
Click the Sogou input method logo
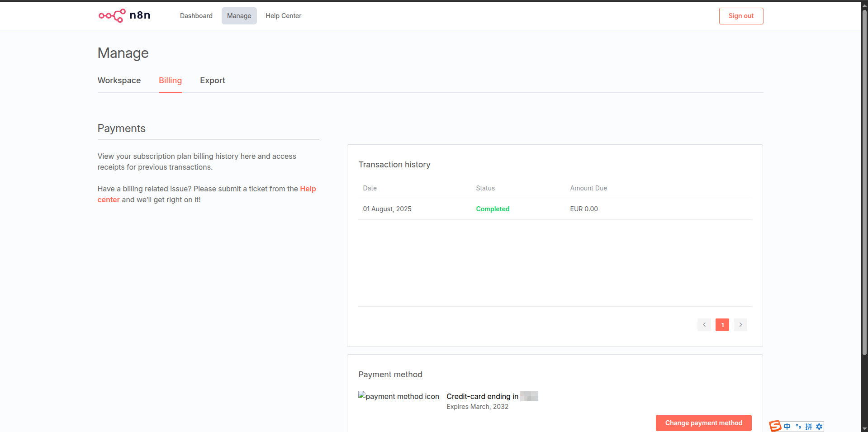coord(775,426)
